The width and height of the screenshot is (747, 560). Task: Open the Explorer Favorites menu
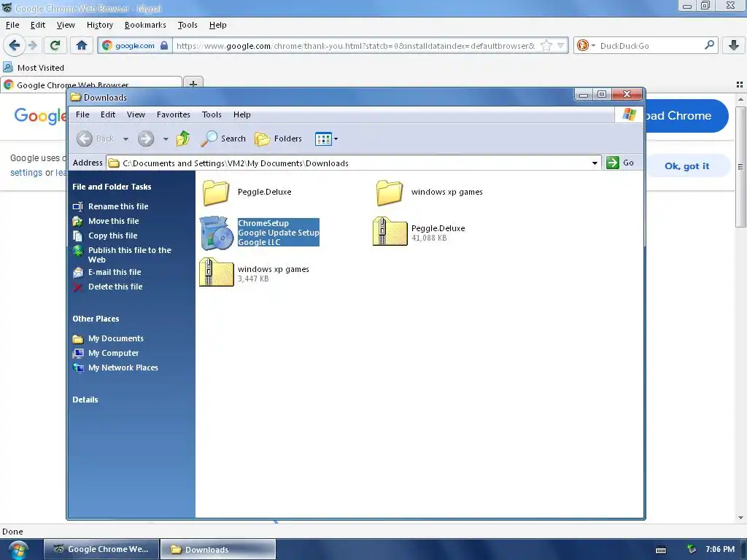174,114
